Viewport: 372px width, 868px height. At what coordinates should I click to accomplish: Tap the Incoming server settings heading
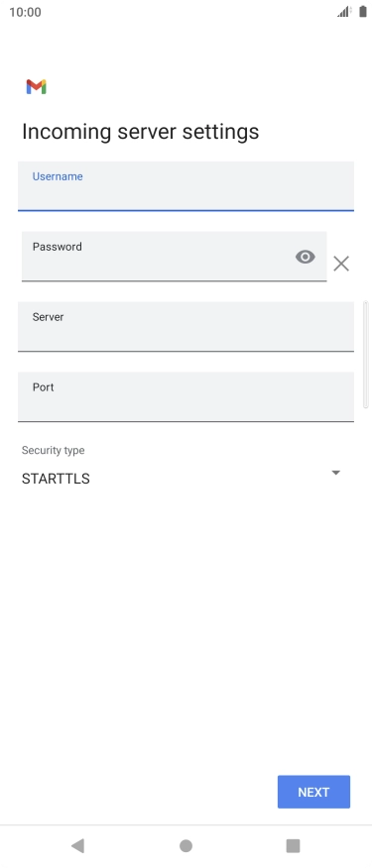(140, 132)
